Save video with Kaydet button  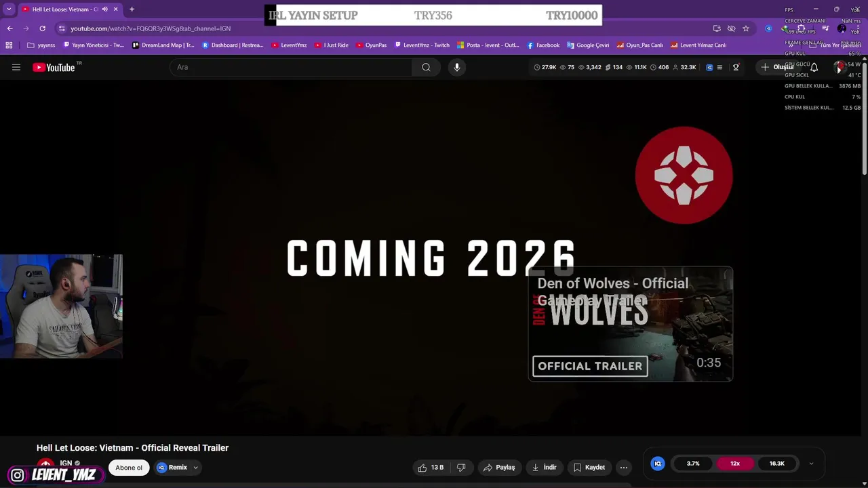589,467
